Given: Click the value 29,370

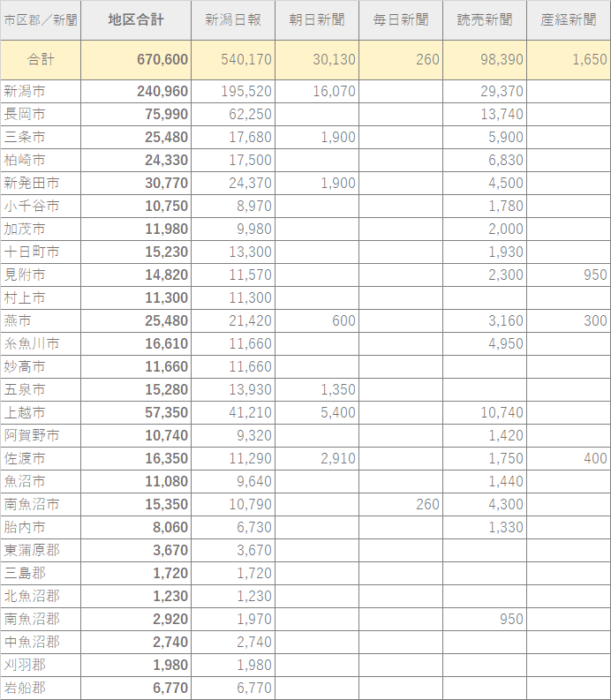Looking at the screenshot, I should [x=502, y=91].
